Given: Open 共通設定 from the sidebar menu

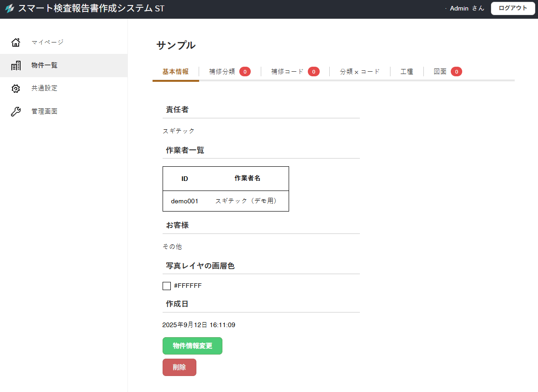Looking at the screenshot, I should (x=44, y=89).
